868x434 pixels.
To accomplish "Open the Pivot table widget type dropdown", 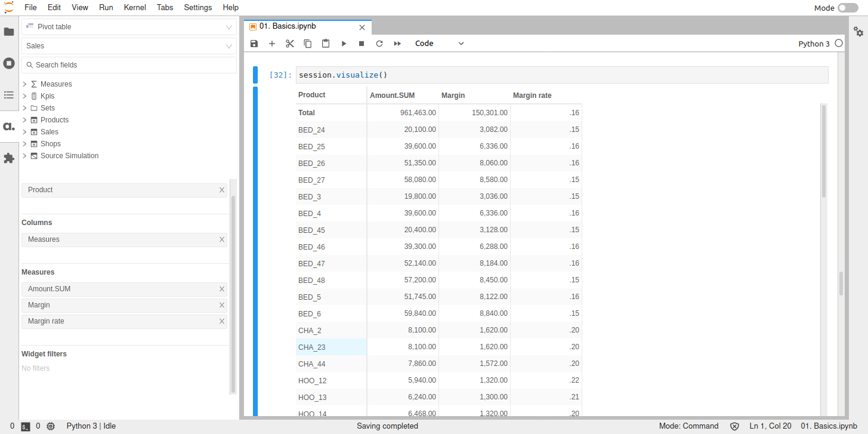I will pyautogui.click(x=129, y=27).
